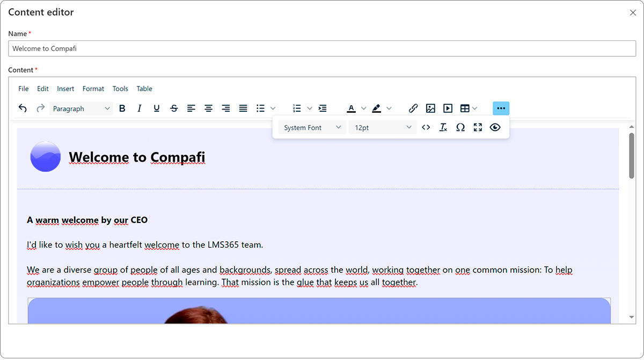Insert a table

pos(465,109)
